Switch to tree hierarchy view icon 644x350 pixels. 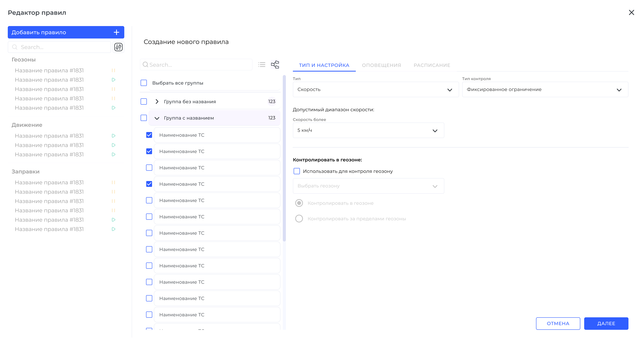pos(275,65)
